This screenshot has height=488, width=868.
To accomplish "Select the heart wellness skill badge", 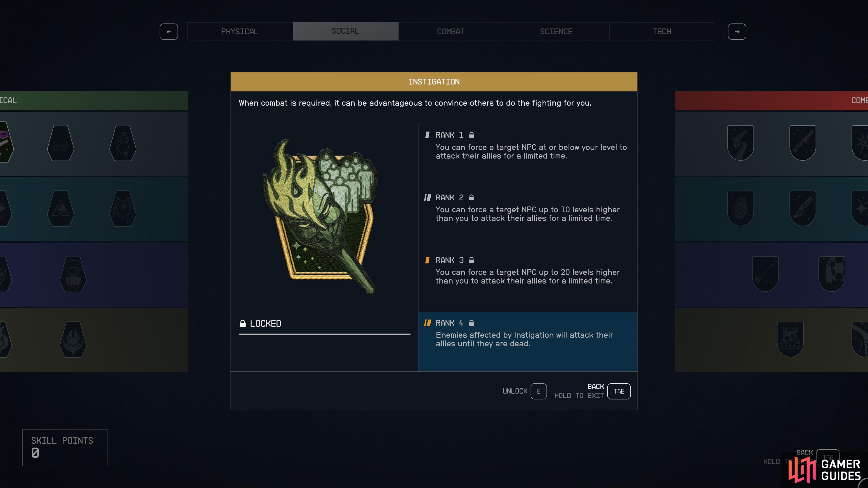I will (x=123, y=143).
